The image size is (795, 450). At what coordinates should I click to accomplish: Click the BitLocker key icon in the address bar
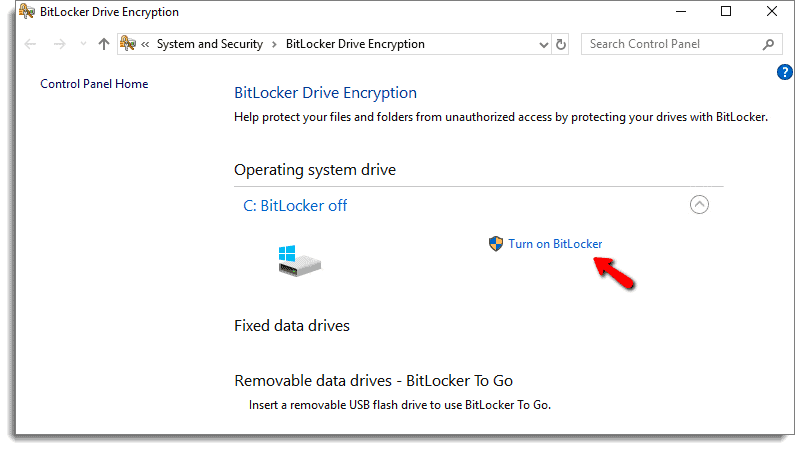[x=128, y=44]
